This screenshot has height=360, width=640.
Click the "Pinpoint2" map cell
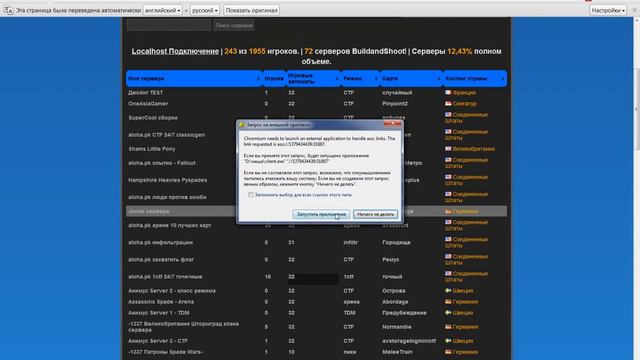(x=395, y=104)
